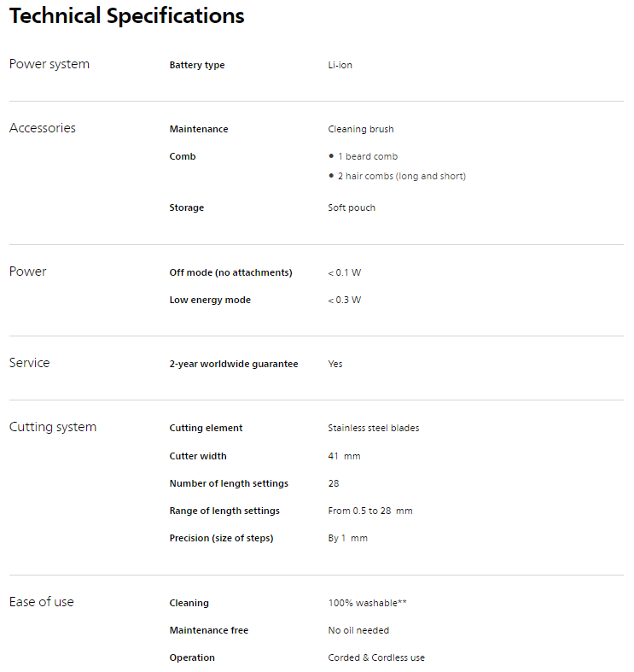Select the Power system section label
This screenshot has height=672, width=634.
tap(49, 64)
